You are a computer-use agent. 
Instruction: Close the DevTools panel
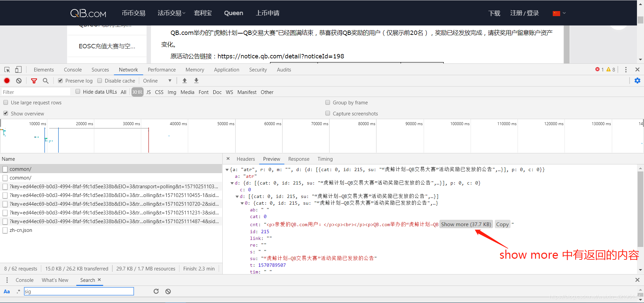pyautogui.click(x=637, y=69)
